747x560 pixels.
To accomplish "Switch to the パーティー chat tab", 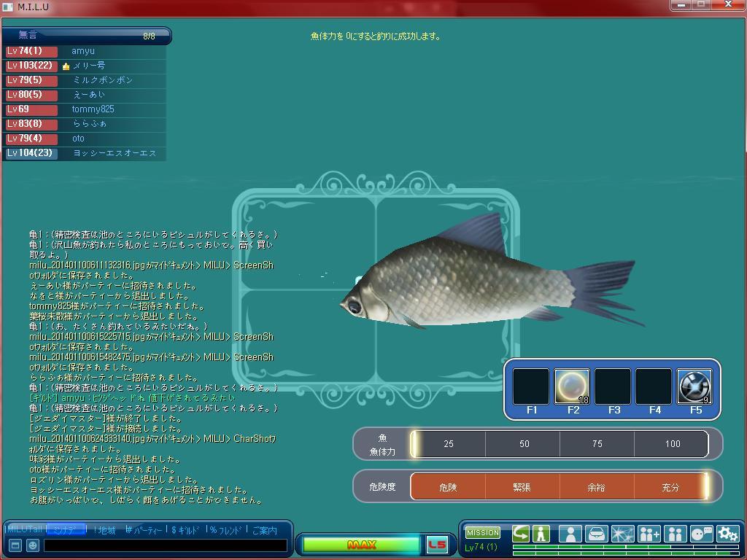I will (144, 530).
